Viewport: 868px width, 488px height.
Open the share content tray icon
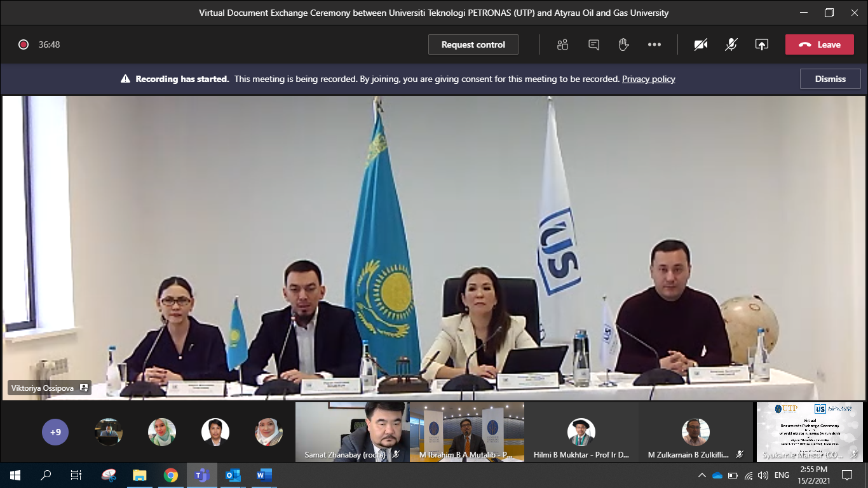[761, 44]
